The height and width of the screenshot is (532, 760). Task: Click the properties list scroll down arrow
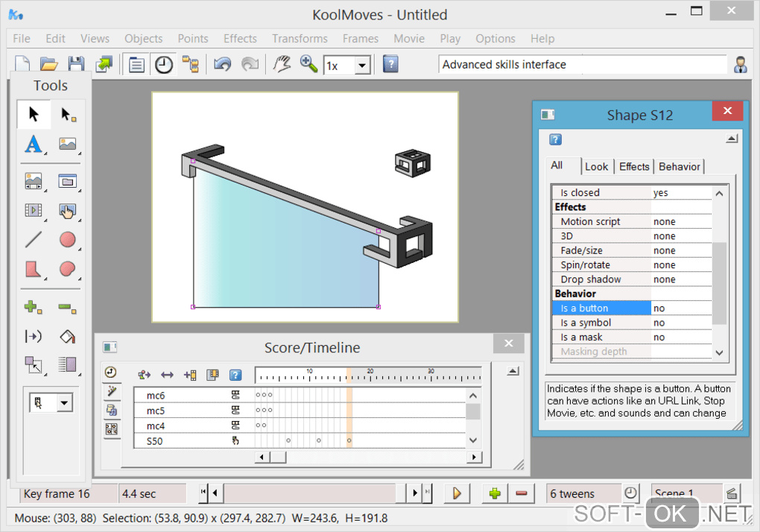(719, 352)
